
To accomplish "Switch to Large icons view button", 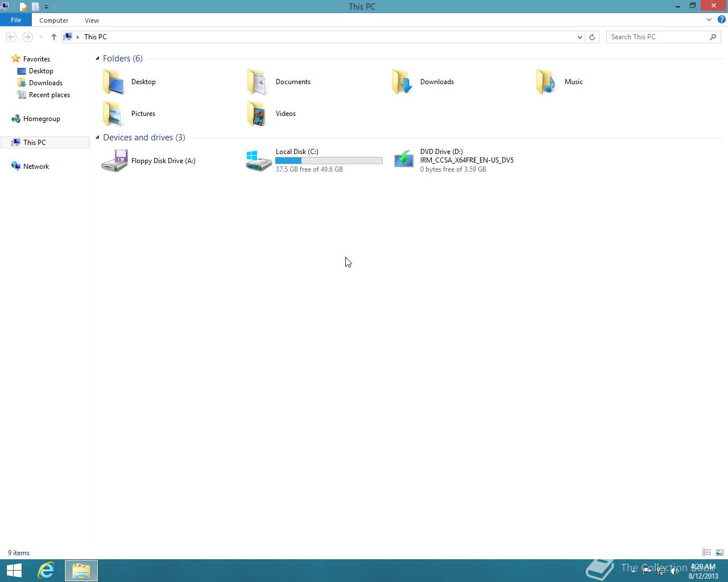I will tap(719, 552).
